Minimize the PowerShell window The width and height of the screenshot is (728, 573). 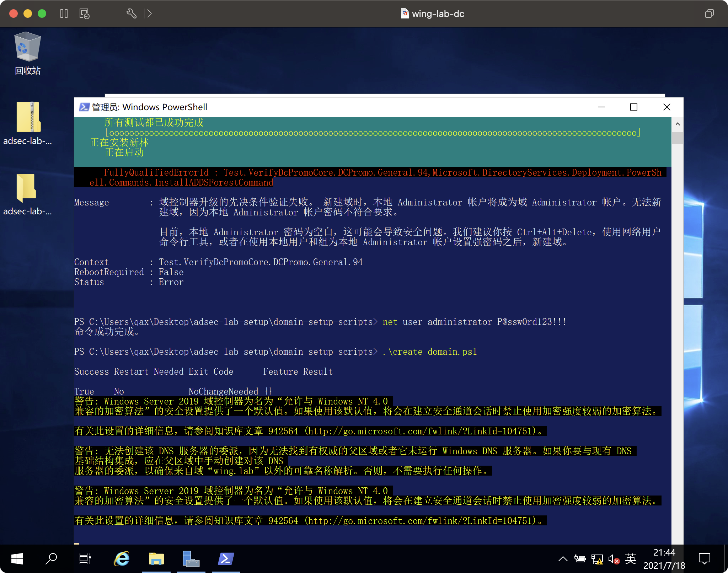coord(601,107)
